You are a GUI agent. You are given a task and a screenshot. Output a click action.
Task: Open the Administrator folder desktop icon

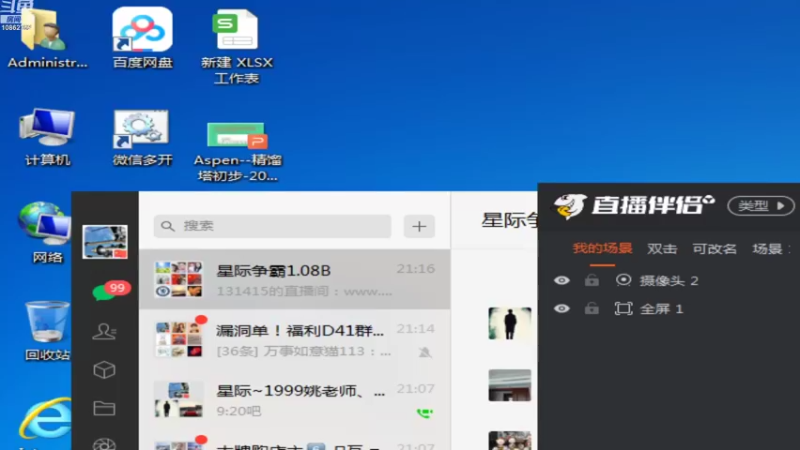(47, 38)
